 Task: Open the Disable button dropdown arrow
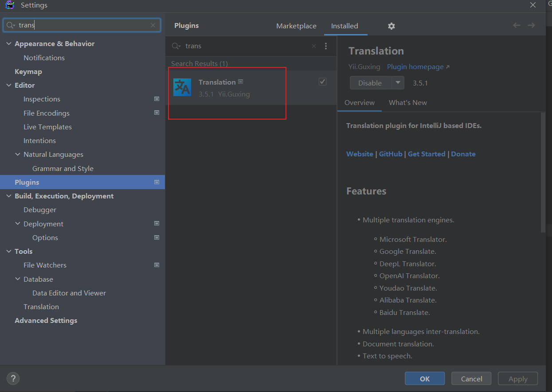pyautogui.click(x=398, y=83)
